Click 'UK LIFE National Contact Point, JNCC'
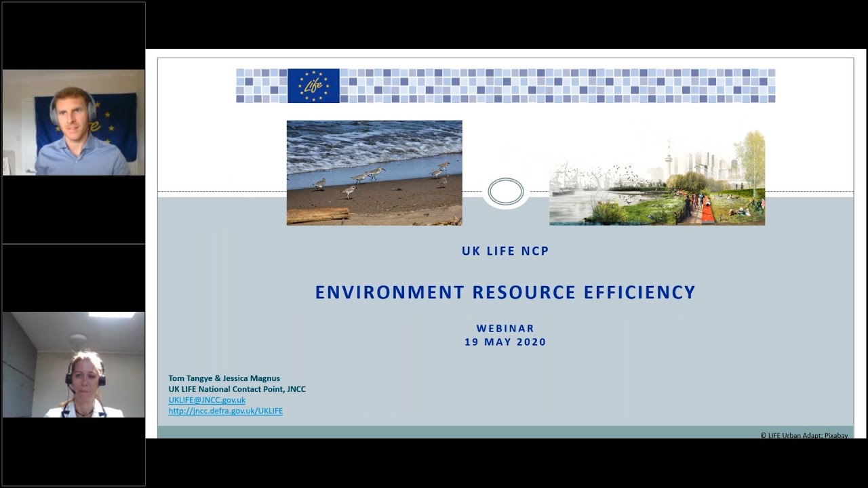The image size is (868, 488). [237, 389]
